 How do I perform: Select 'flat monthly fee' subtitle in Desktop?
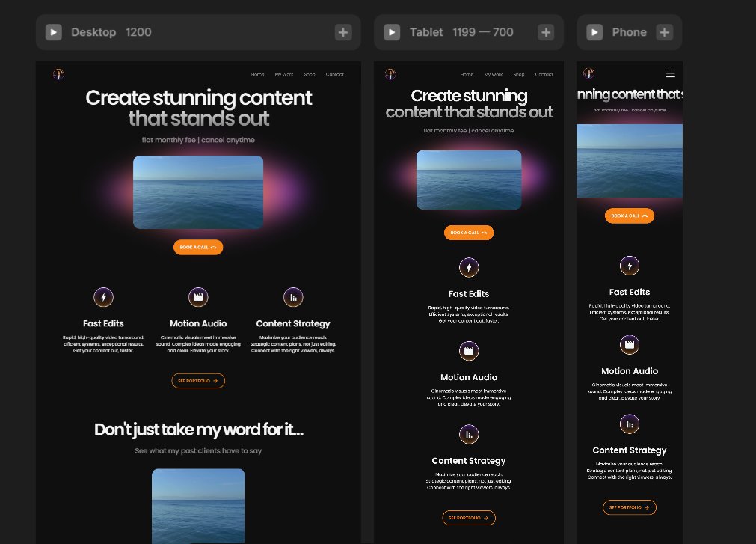click(198, 140)
